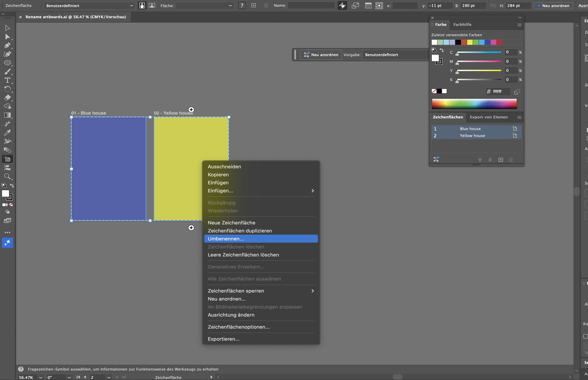Expand Zeichenflächen sperren submenu arrow
The image size is (588, 380).
312,291
